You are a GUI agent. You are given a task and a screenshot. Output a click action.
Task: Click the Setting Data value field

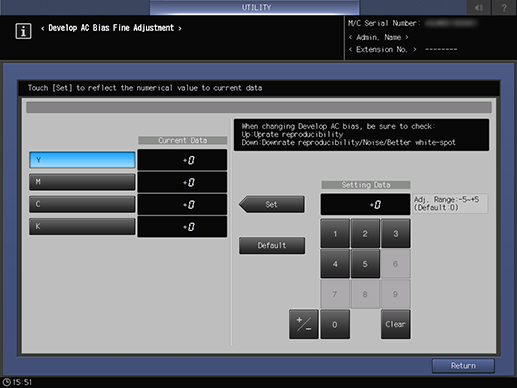(365, 204)
